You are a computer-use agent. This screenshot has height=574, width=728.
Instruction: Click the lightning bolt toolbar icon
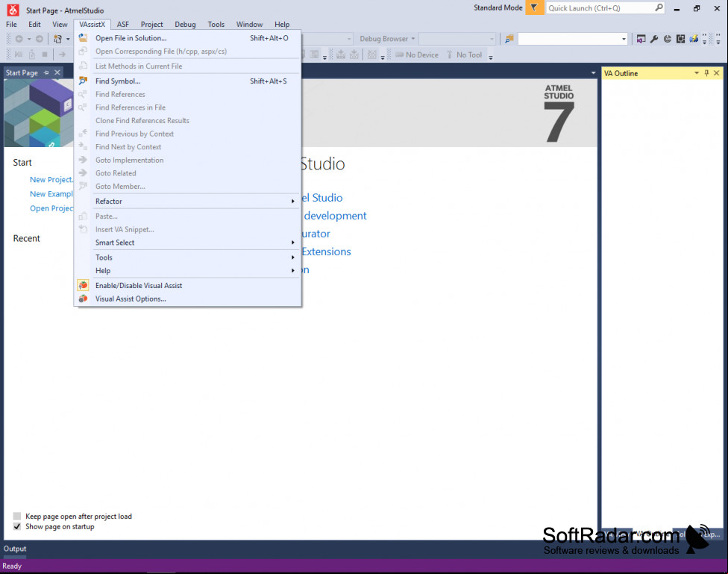coord(694,39)
